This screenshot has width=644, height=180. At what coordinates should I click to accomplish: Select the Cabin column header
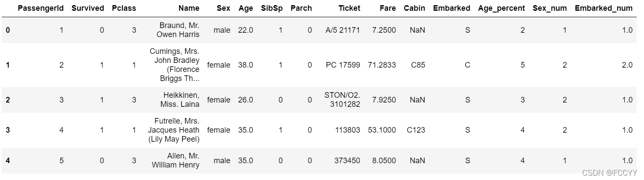click(414, 8)
